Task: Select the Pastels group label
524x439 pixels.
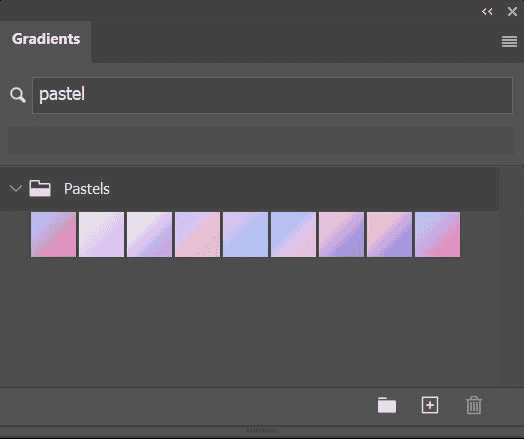Action: pos(87,189)
